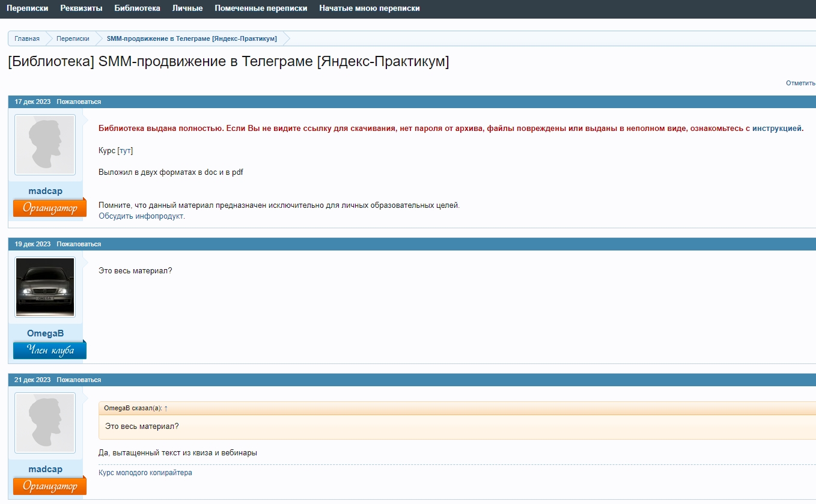The height and width of the screenshot is (504, 816).
Task: Click SMM-продвижение в Телеграме breadcrumb
Action: 192,38
